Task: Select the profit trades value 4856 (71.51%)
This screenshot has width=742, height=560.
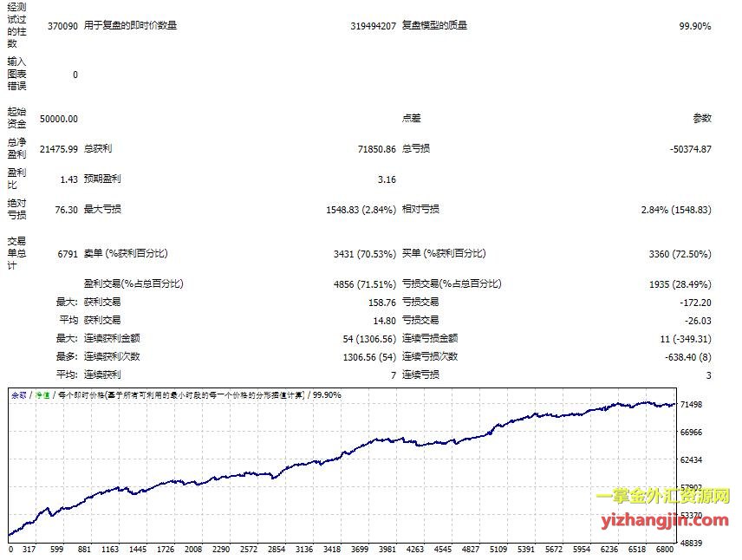Action: click(x=364, y=284)
